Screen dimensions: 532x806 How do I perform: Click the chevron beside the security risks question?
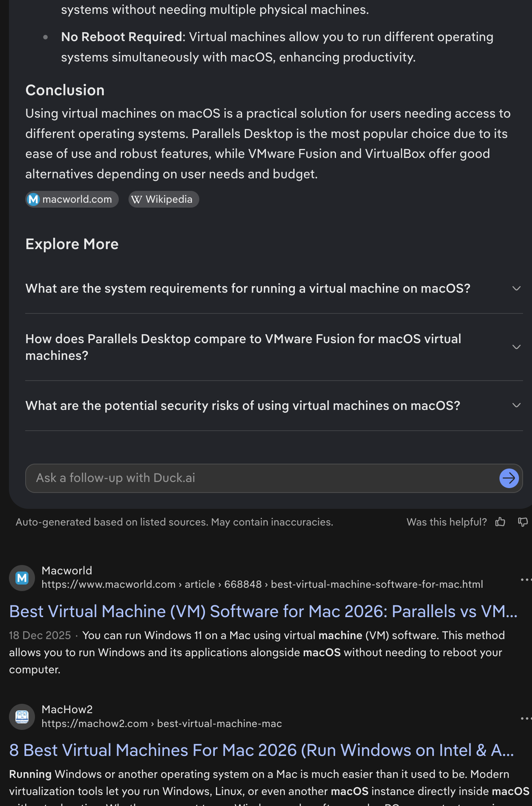pos(517,405)
